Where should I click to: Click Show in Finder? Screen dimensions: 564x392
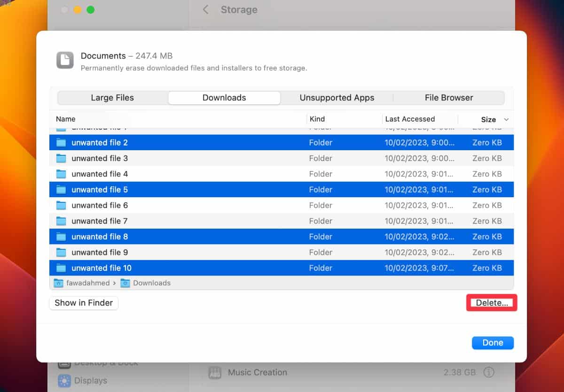[x=83, y=303]
